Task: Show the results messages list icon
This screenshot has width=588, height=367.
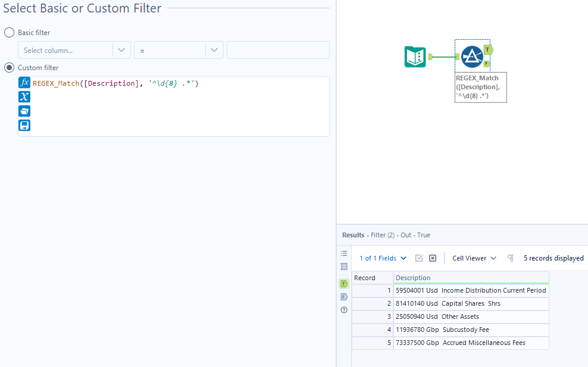Action: (344, 253)
